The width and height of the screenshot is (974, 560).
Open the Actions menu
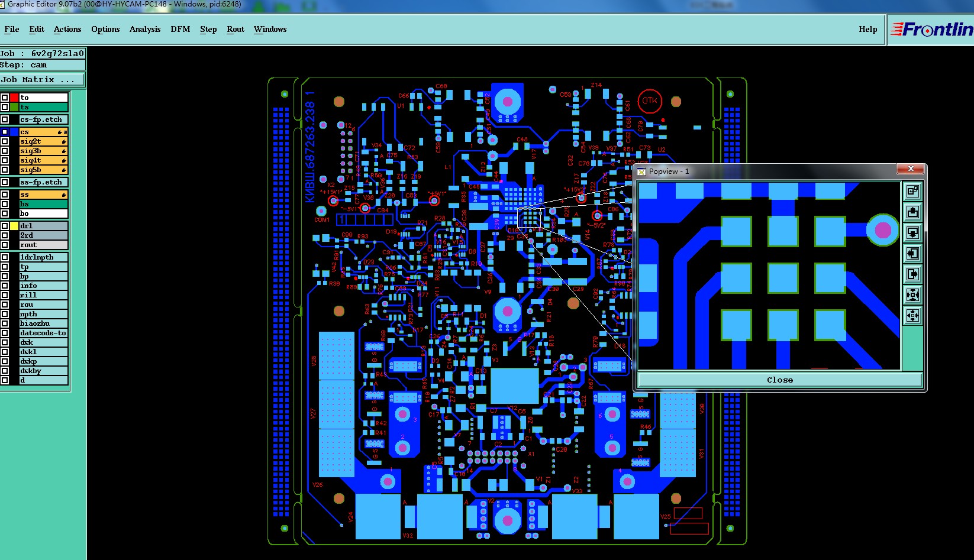click(67, 29)
